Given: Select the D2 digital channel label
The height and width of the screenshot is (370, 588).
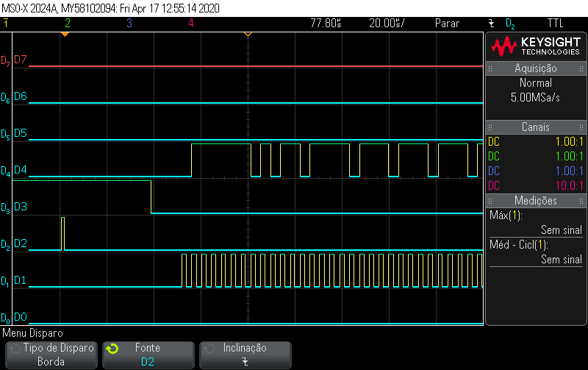Looking at the screenshot, I should [21, 243].
